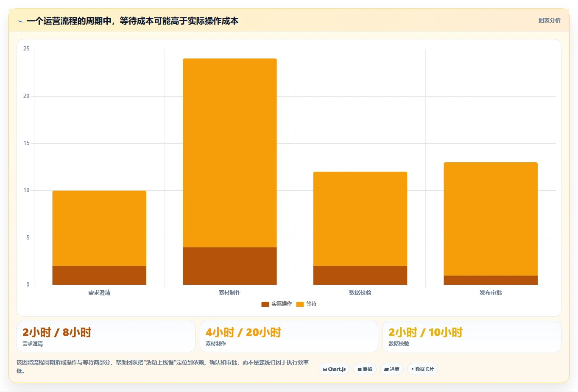The height and width of the screenshot is (392, 578).
Task: Click the y-axis tick label 0
Action: point(28,285)
